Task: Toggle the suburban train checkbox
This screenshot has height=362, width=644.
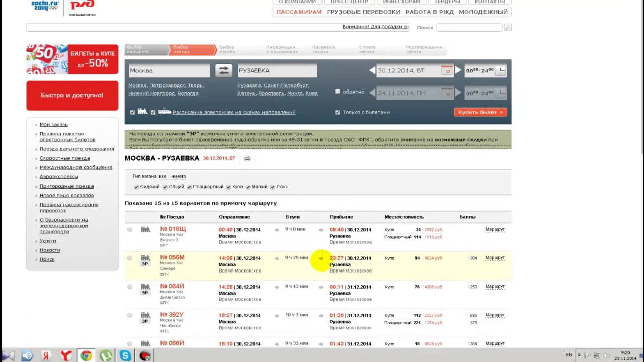Action: pyautogui.click(x=153, y=112)
